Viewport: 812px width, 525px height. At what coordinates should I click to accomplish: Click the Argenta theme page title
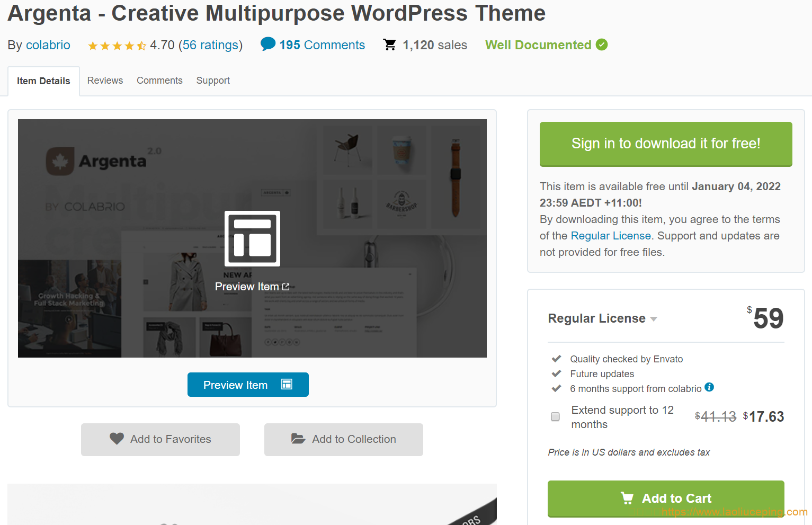276,13
